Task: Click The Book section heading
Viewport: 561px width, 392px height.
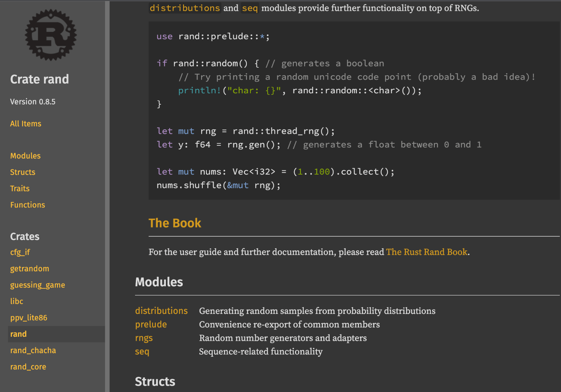Action: pyautogui.click(x=175, y=223)
